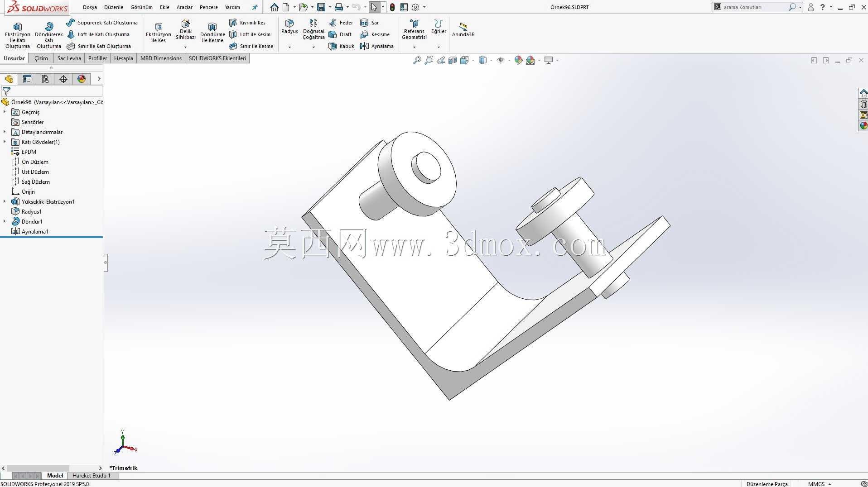The height and width of the screenshot is (487, 868).
Task: Open Doğrusal Çoğaltma dropdown arrow
Action: 313,47
